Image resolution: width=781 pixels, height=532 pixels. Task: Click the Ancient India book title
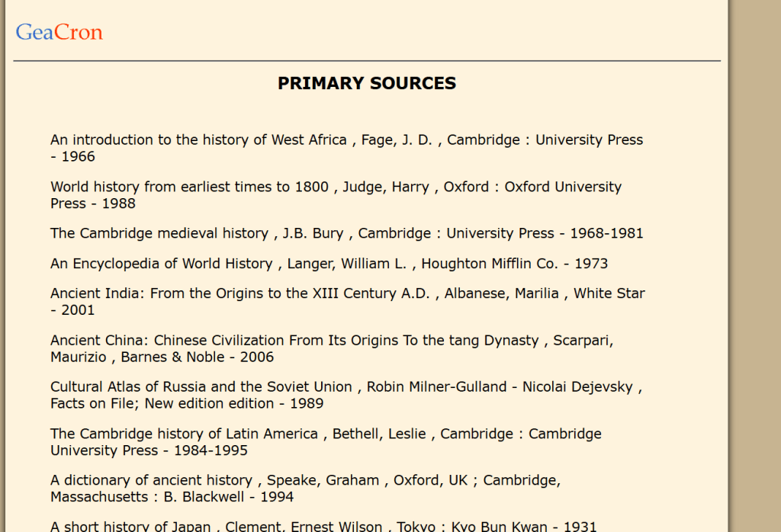[240, 293]
